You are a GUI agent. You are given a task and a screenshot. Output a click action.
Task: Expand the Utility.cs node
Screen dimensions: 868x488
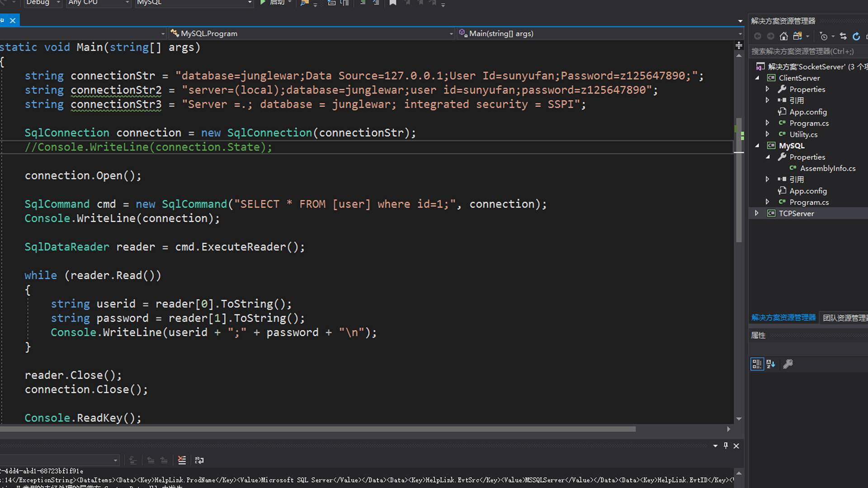[x=767, y=134]
